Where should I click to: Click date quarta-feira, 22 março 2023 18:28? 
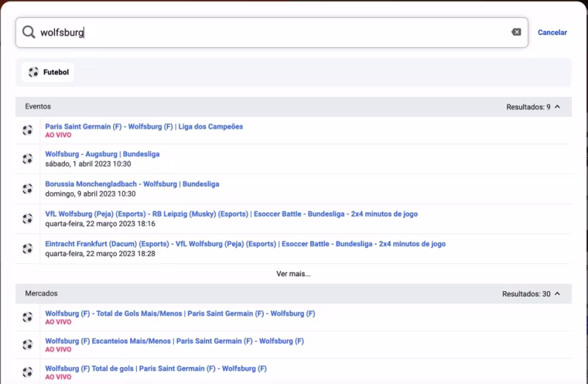click(x=100, y=254)
